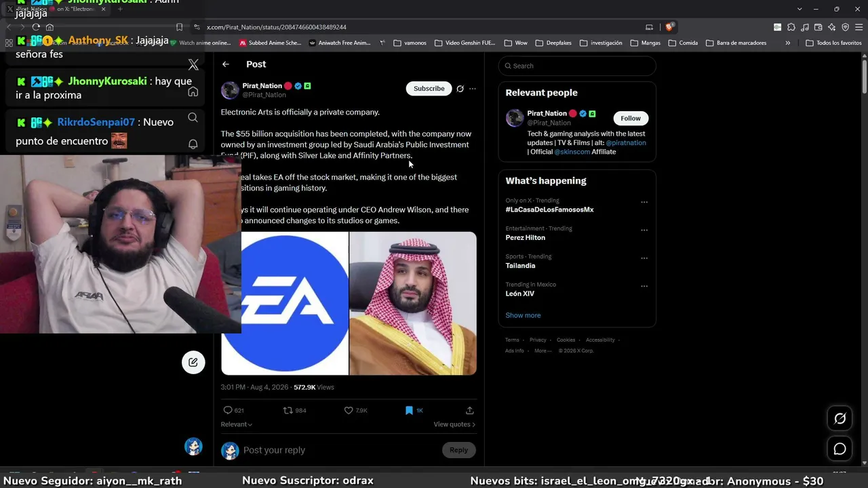This screenshot has width=868, height=488.
Task: Click the reply count icon on the post
Action: [x=228, y=410]
